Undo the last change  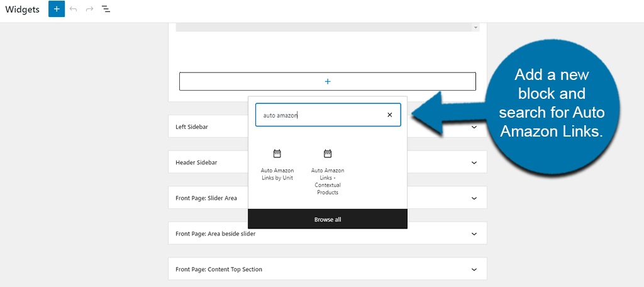tap(74, 9)
